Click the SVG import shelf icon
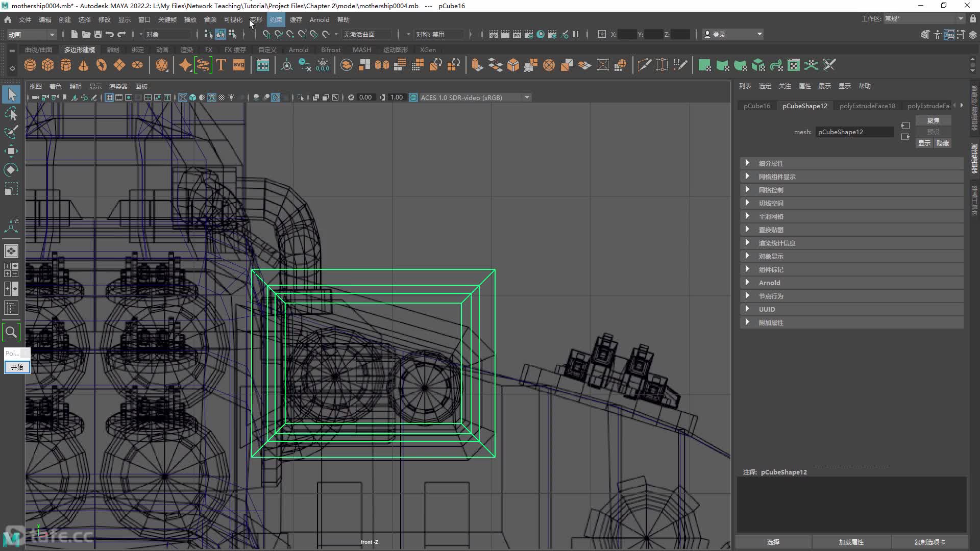 (239, 65)
